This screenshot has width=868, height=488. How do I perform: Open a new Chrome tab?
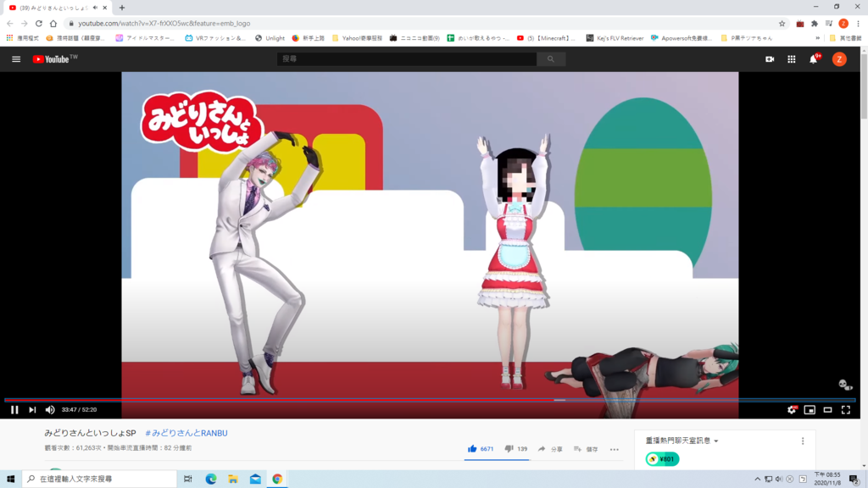[x=122, y=8]
